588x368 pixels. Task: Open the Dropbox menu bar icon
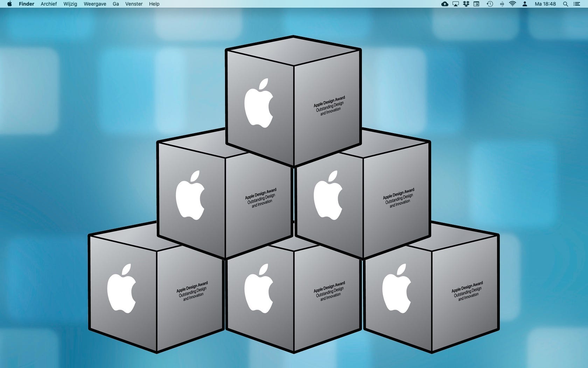click(x=466, y=4)
